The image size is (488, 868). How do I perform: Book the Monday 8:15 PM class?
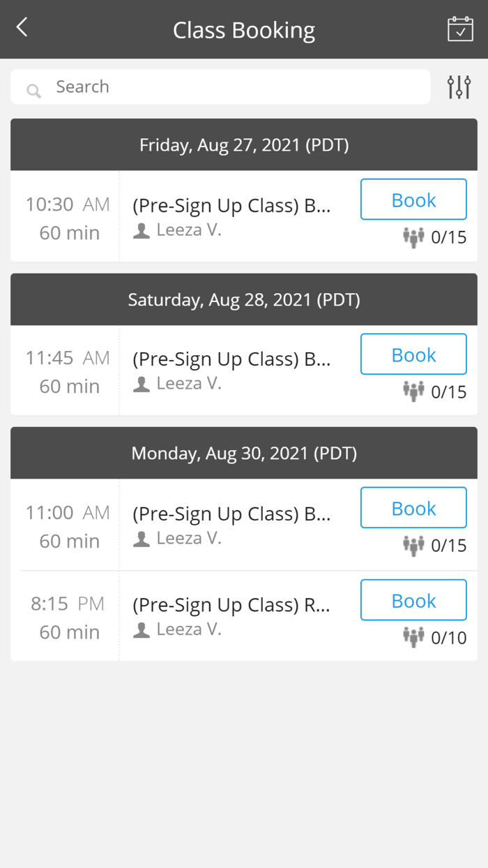[413, 600]
